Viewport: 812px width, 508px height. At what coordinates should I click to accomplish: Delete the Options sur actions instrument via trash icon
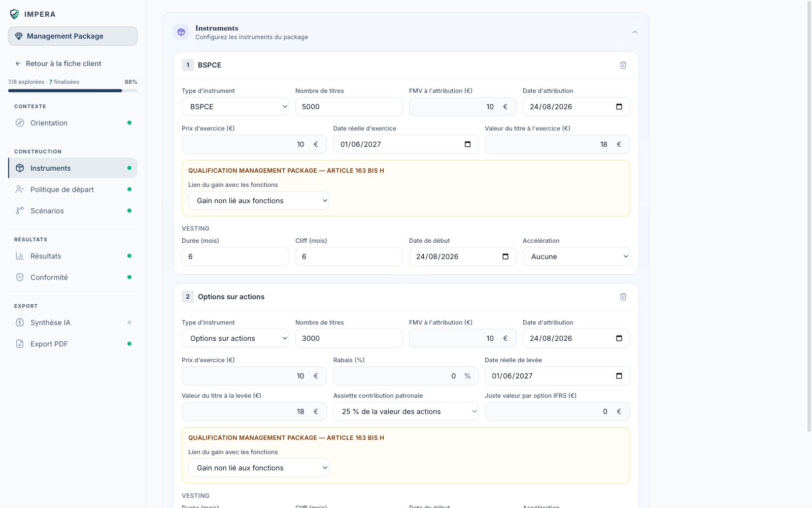click(623, 297)
